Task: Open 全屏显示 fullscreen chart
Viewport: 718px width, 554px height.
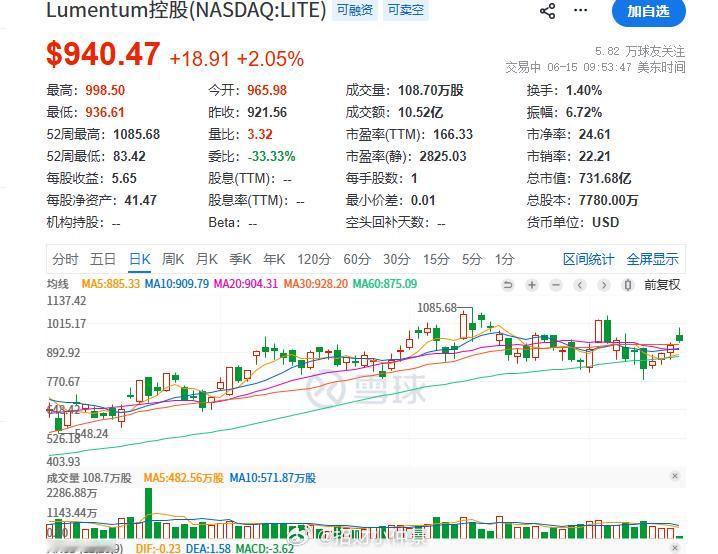Action: pos(653,260)
